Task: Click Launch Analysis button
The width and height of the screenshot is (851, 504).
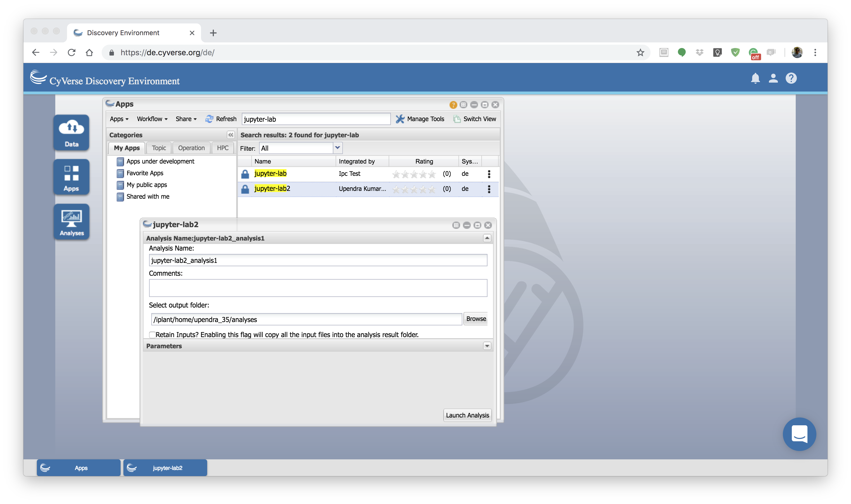Action: tap(467, 415)
